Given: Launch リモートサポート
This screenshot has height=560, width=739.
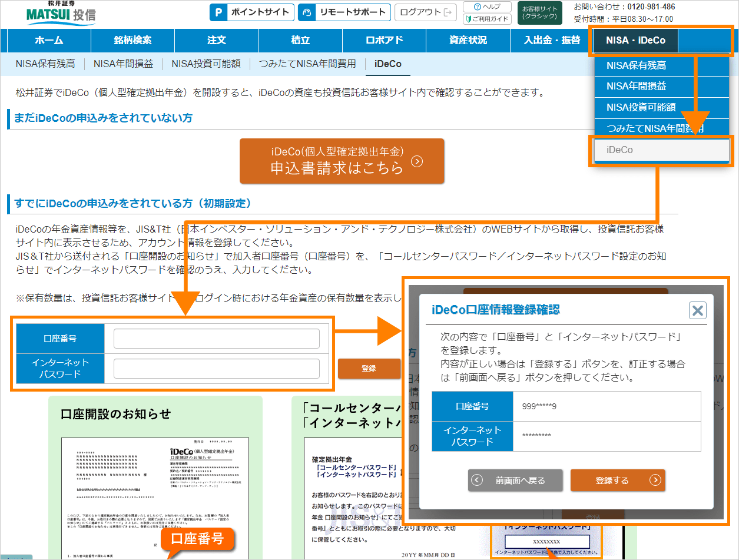Looking at the screenshot, I should (x=344, y=12).
